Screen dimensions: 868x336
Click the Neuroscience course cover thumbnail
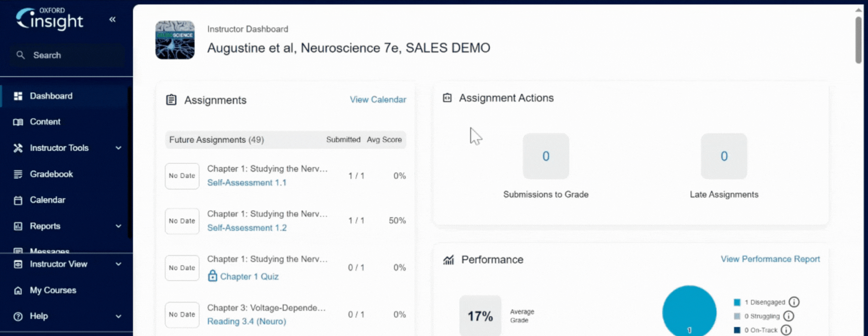tap(175, 40)
